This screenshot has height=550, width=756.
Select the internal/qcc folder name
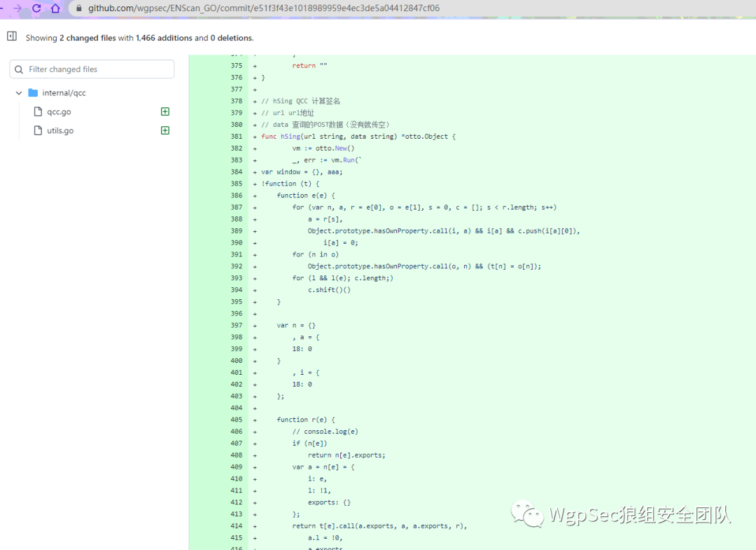click(x=64, y=92)
